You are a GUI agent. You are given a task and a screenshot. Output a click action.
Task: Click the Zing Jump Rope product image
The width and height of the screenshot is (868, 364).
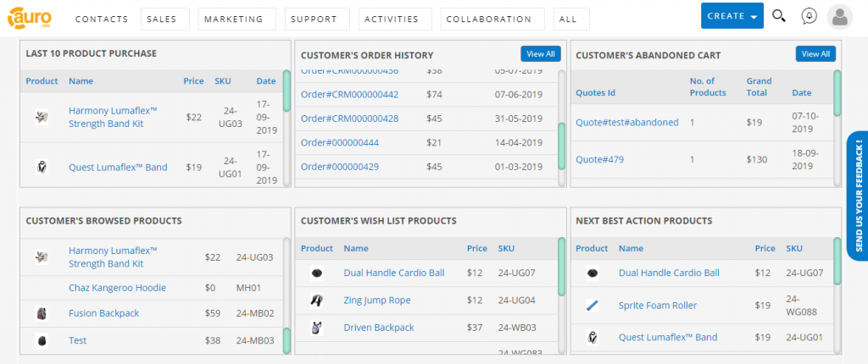(317, 301)
